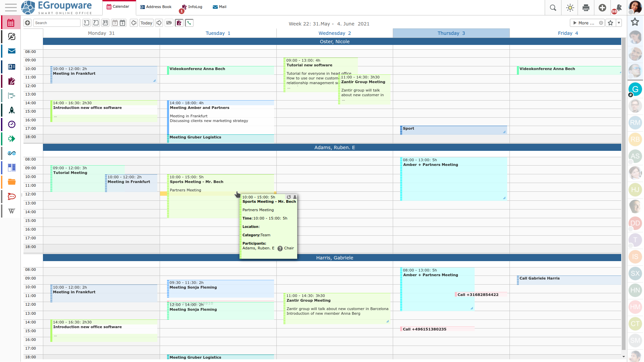Add a new calendar event with plus button
The width and height of the screenshot is (644, 362).
point(28,23)
